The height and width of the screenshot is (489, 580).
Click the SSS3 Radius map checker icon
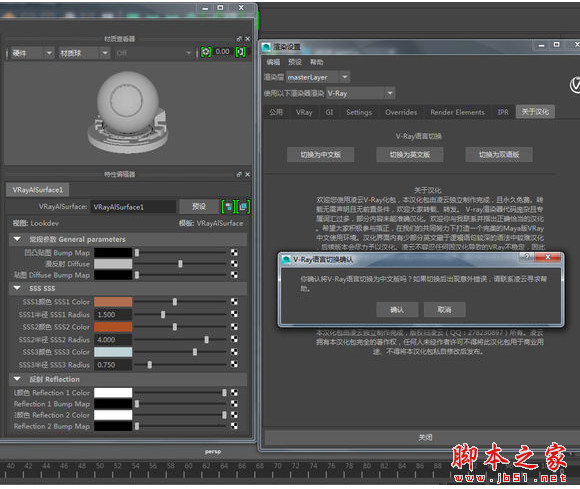pos(234,364)
